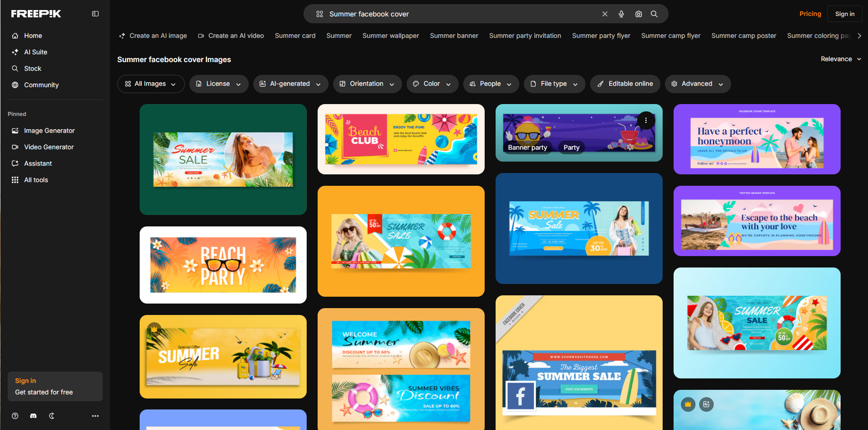Open Discord via the bottom-left icon

(33, 416)
